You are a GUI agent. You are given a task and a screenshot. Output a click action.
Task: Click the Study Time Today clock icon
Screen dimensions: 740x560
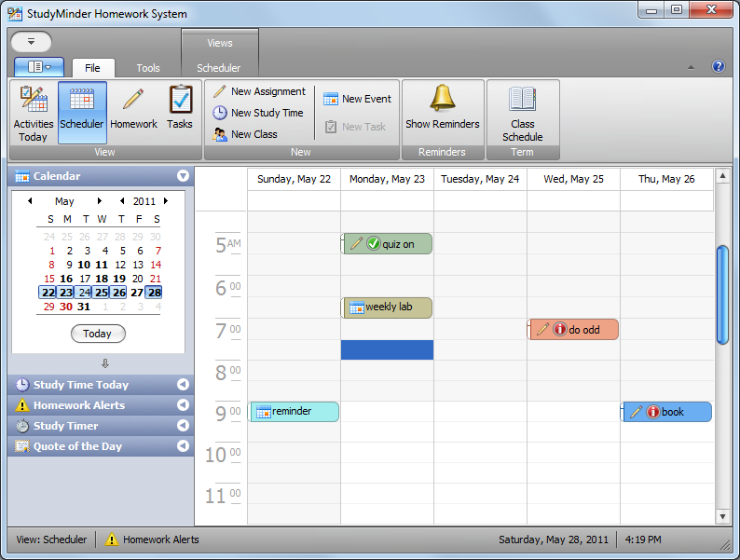click(22, 385)
